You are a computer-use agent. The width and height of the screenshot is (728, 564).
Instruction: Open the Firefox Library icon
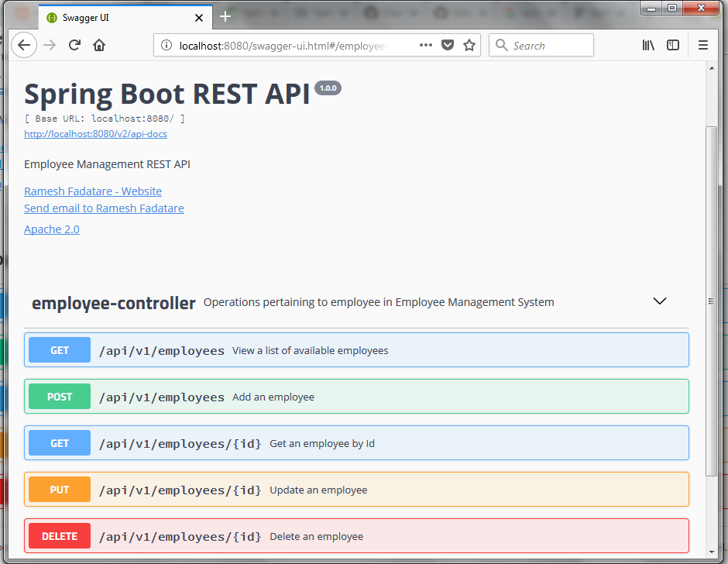pyautogui.click(x=648, y=45)
